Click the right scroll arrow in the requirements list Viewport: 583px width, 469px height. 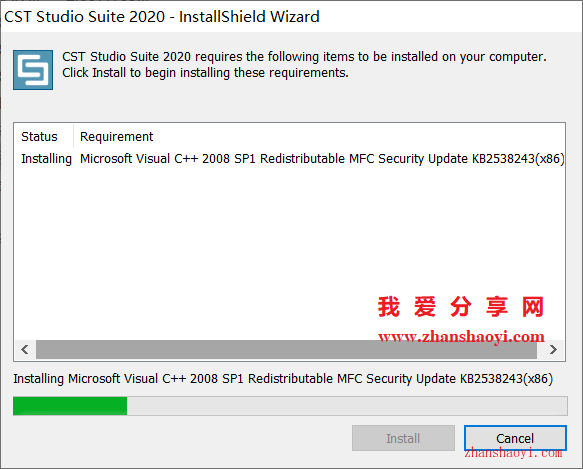coord(553,350)
